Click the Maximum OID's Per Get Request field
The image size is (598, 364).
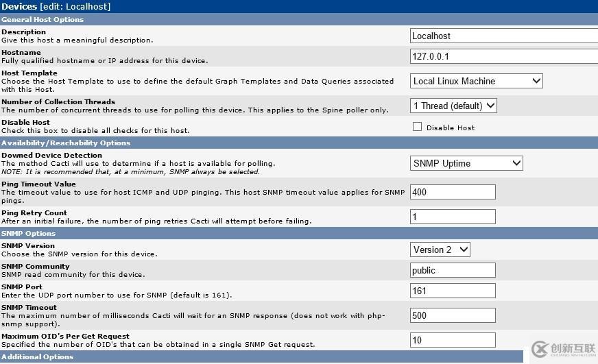tap(453, 340)
